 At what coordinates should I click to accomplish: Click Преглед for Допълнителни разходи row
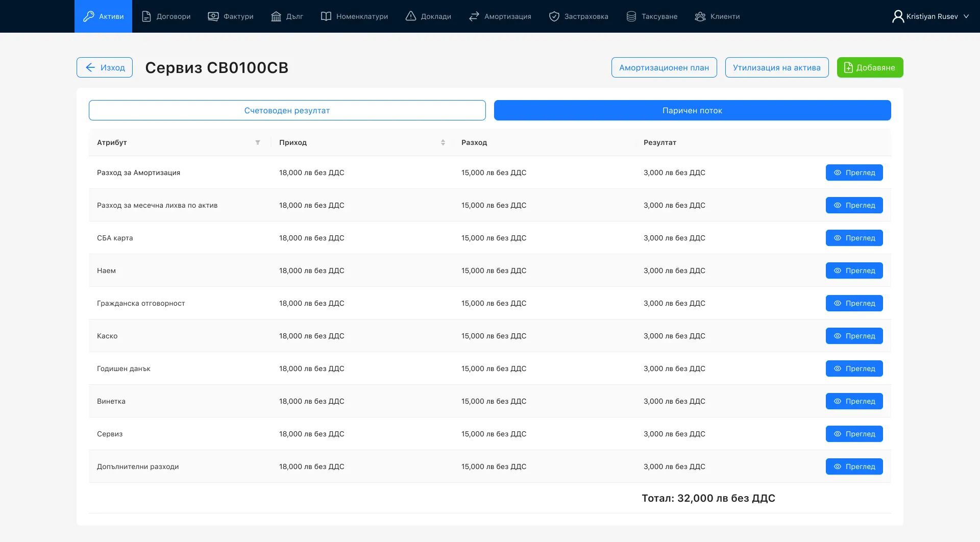click(x=854, y=466)
